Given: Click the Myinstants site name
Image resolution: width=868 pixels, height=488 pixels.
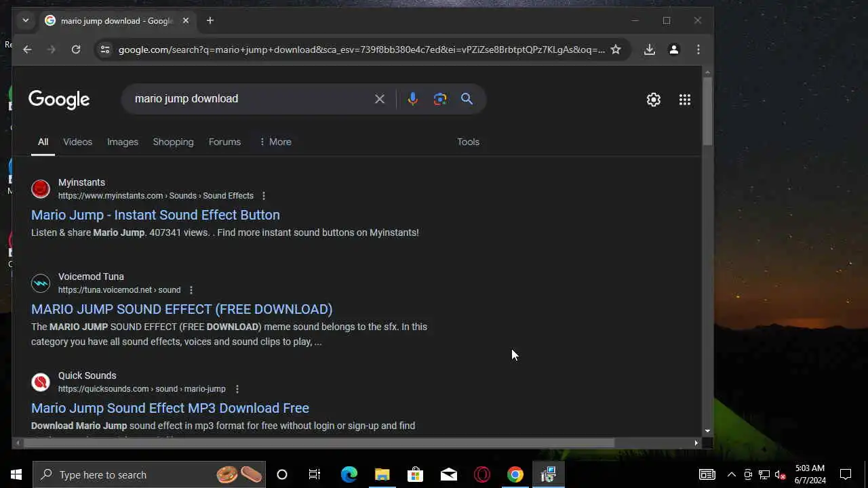Looking at the screenshot, I should [81, 182].
